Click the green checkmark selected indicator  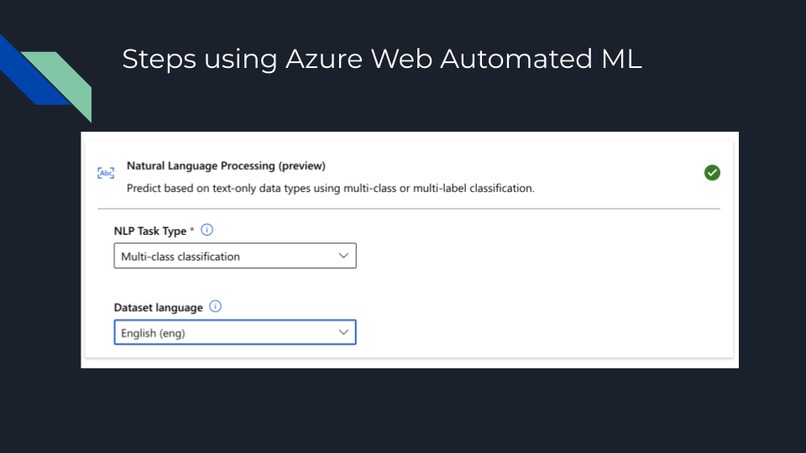pos(712,173)
